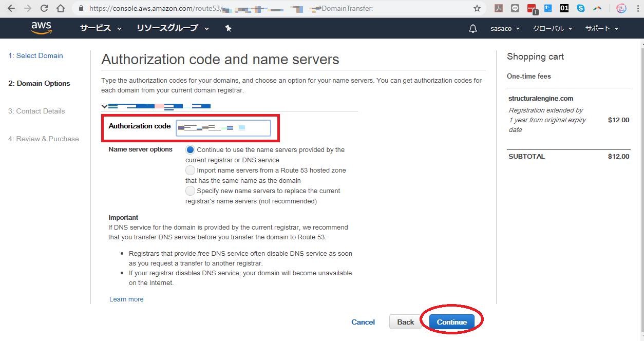Open the Adobe Acrobat extension
The image size is (644, 341).
499,8
